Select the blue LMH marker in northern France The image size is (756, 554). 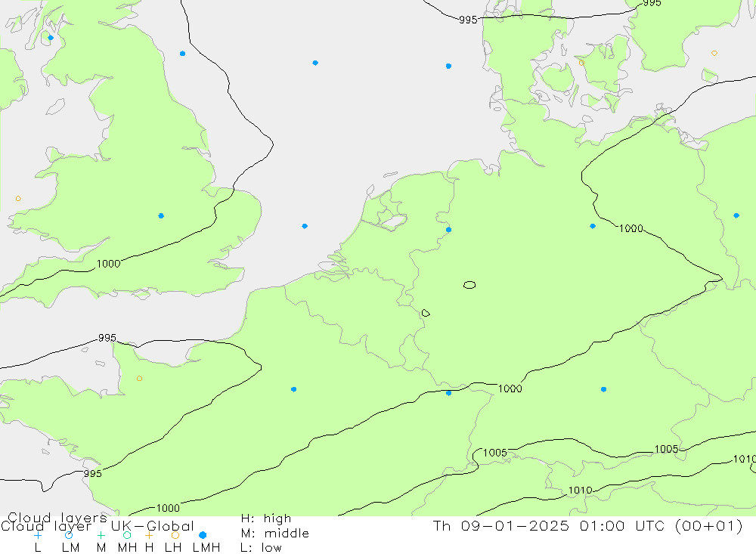click(293, 389)
